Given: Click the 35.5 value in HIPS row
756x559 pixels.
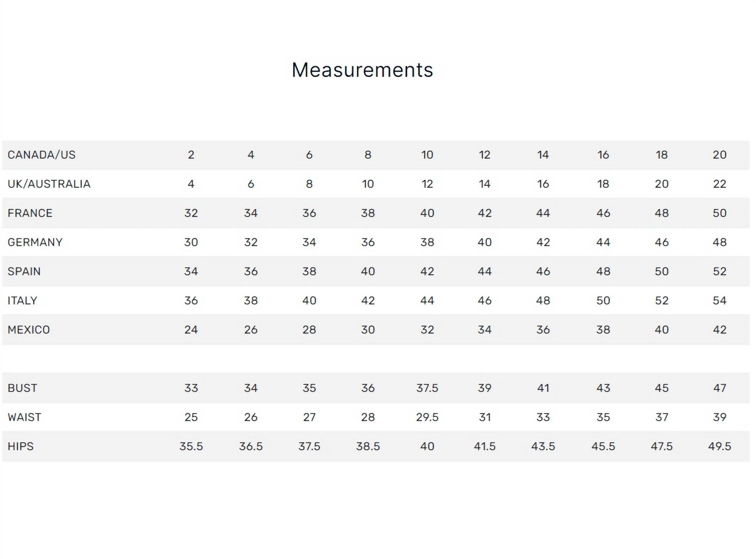Looking at the screenshot, I should click(x=191, y=446).
